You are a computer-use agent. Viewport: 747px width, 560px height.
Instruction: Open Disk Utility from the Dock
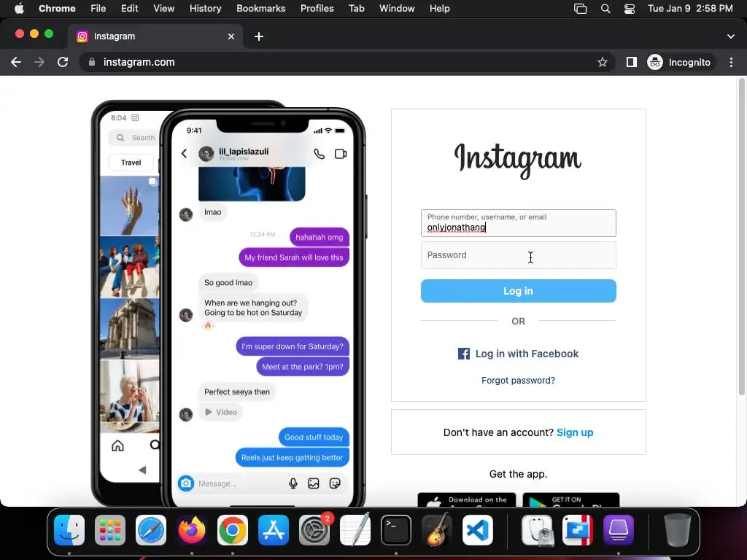tap(537, 530)
